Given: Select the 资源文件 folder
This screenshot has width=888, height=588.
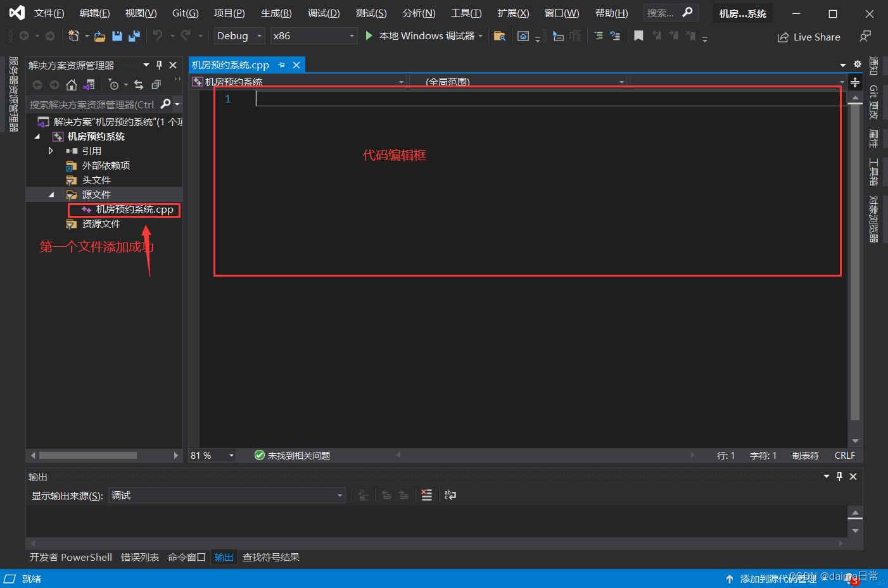Looking at the screenshot, I should [x=101, y=224].
